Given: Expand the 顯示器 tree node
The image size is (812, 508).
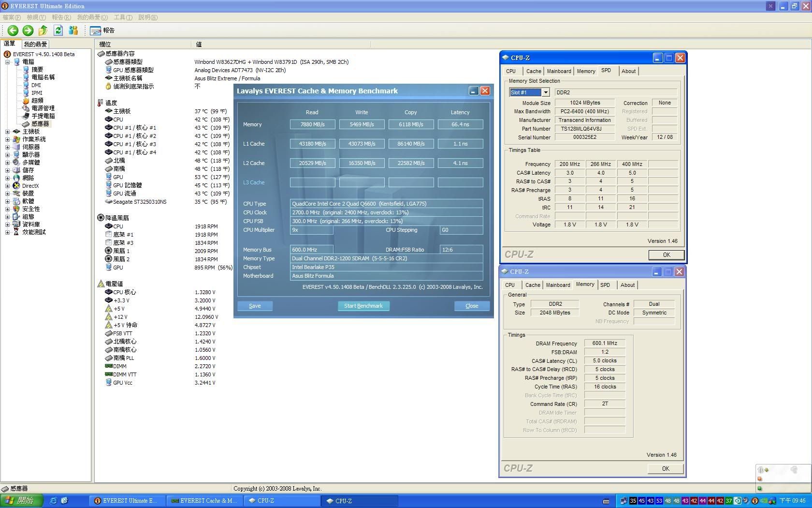Looking at the screenshot, I should point(7,155).
